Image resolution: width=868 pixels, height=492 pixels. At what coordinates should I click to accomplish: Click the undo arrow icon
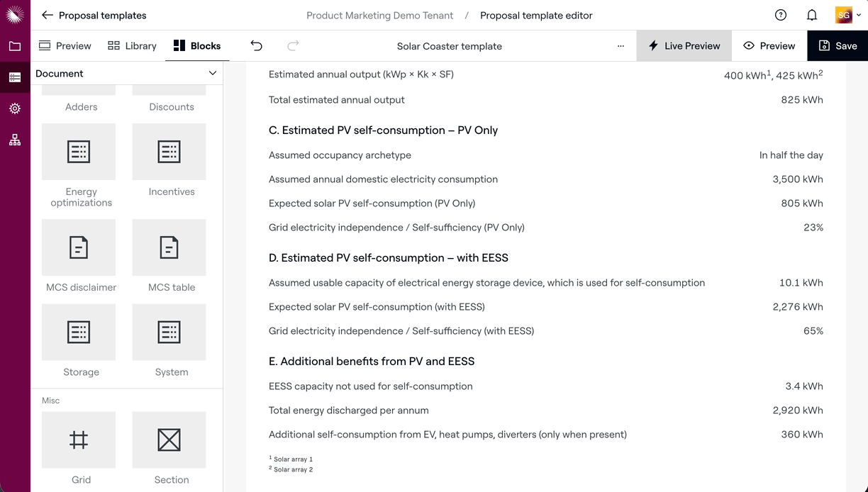(x=257, y=46)
